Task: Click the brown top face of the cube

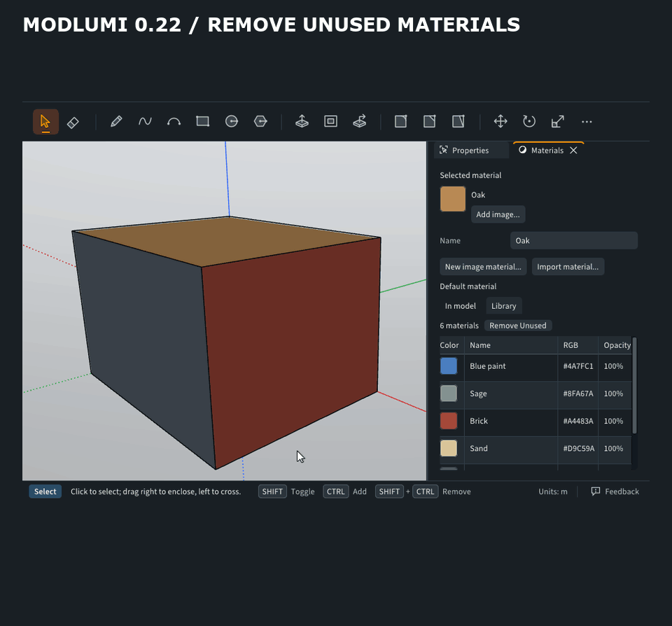Action: click(227, 241)
